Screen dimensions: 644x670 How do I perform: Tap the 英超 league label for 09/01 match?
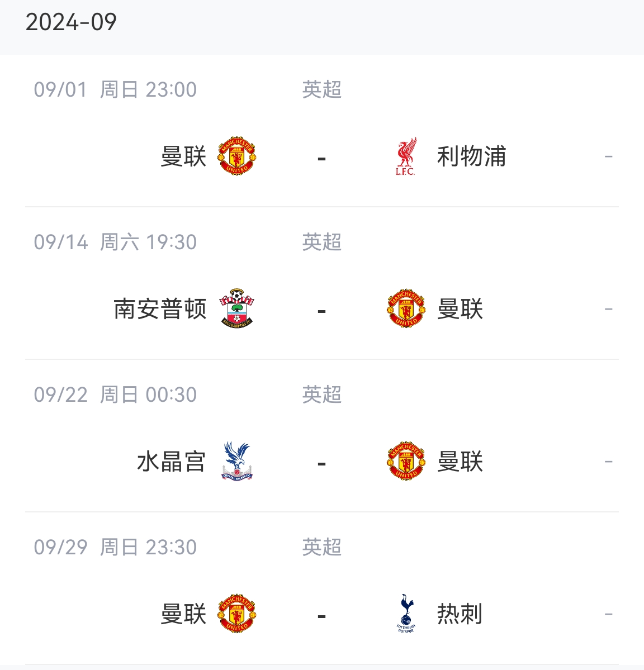[x=322, y=89]
